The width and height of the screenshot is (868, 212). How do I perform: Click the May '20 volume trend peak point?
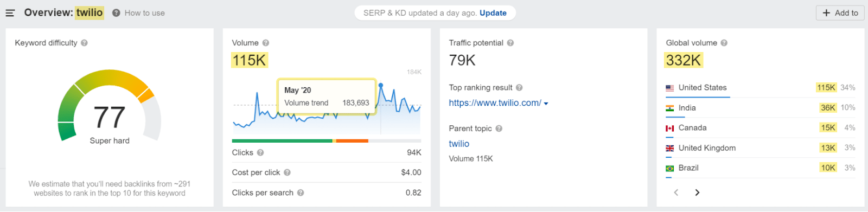pos(381,85)
